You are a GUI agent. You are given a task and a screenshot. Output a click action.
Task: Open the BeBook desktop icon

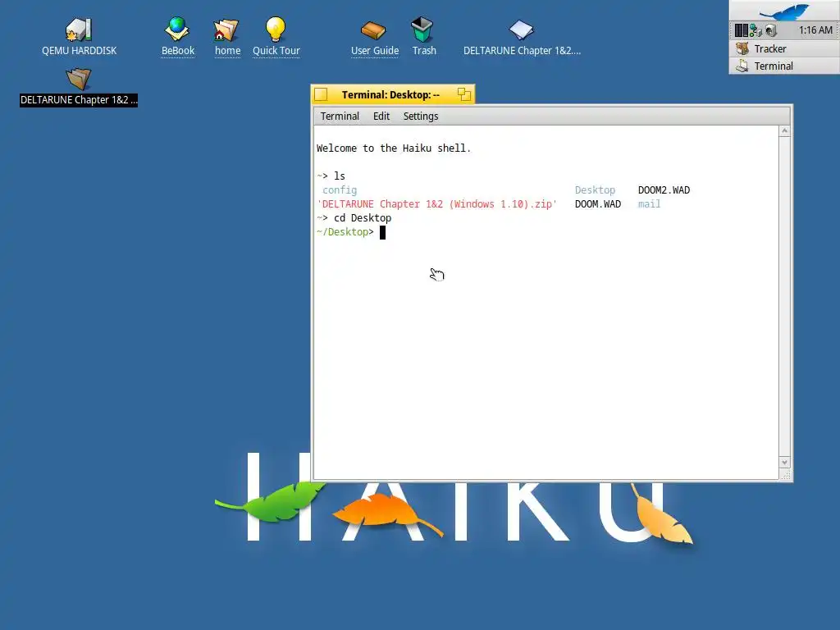click(x=177, y=30)
